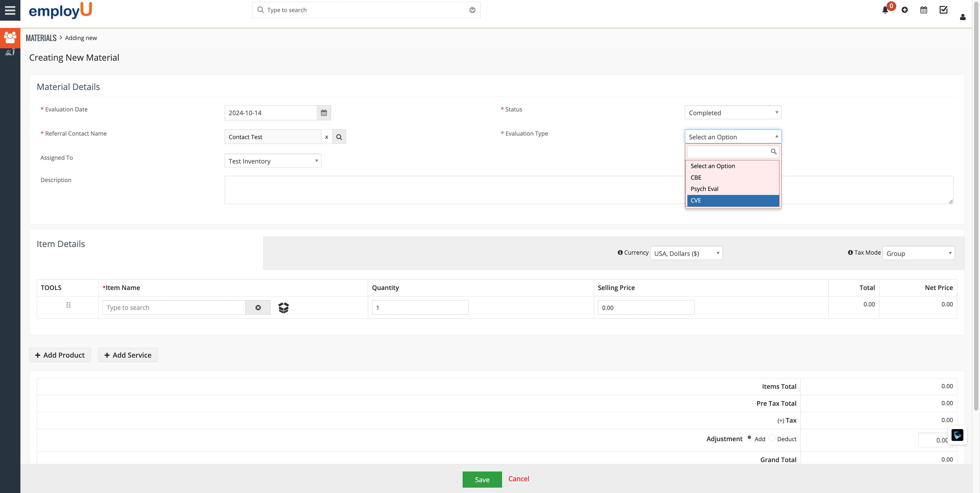This screenshot has height=493, width=980.
Task: Open the user profile icon
Action: (x=963, y=17)
